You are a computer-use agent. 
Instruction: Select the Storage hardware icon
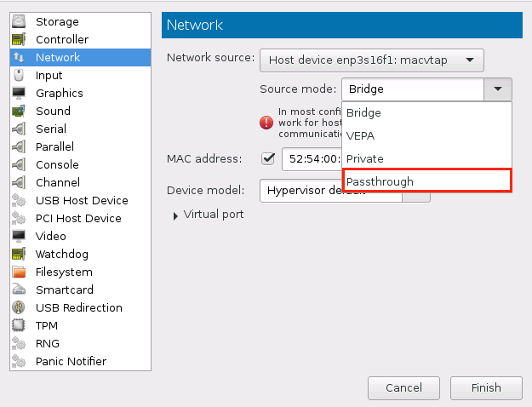tap(18, 21)
